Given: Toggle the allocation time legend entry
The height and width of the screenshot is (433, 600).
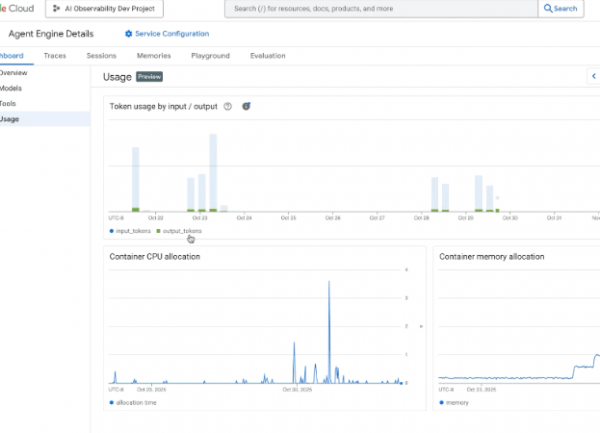Looking at the screenshot, I should pos(133,402).
